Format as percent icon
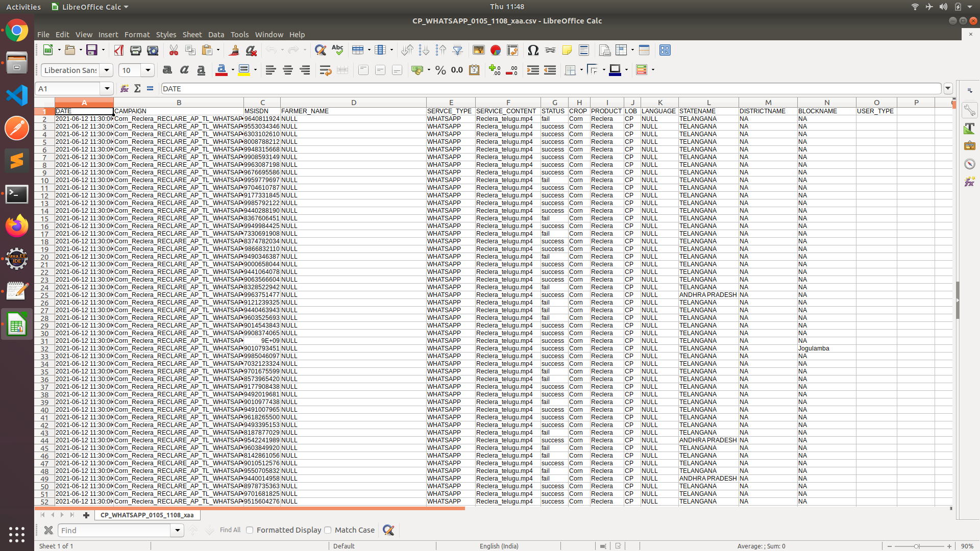This screenshot has width=980, height=551. (x=440, y=70)
